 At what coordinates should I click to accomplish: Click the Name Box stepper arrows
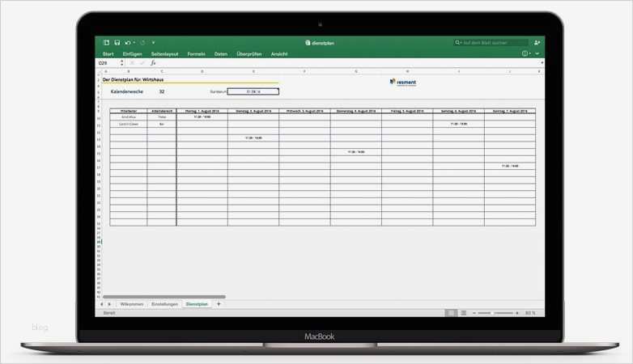pos(122,63)
